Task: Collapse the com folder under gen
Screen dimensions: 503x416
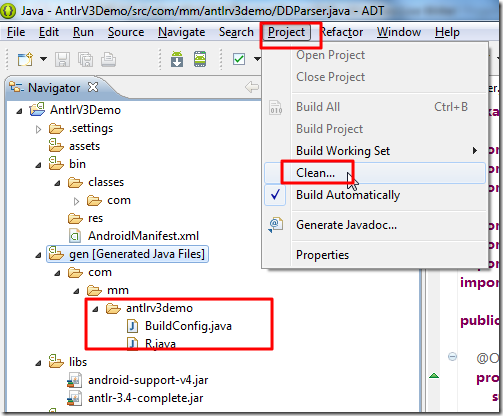Action: (x=58, y=273)
